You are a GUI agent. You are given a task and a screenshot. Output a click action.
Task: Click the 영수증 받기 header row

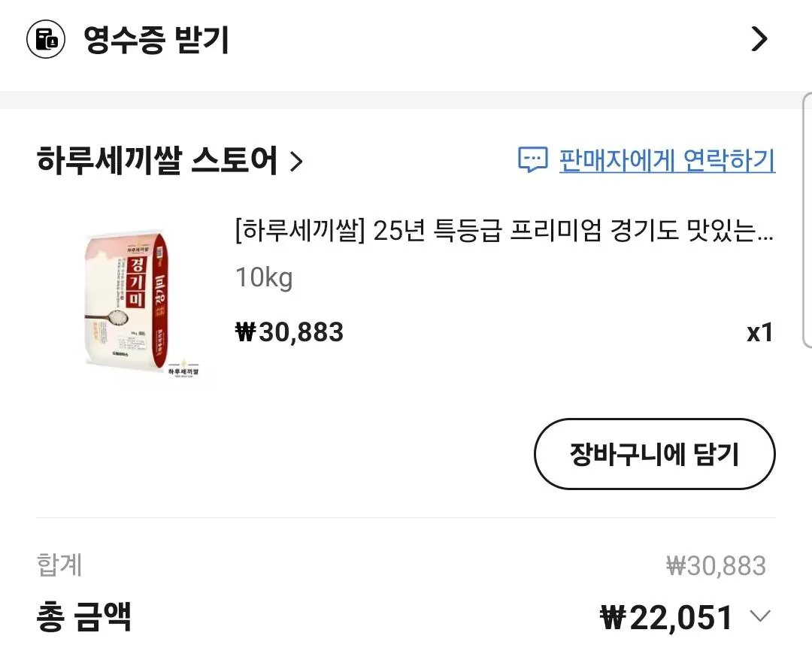[406, 39]
